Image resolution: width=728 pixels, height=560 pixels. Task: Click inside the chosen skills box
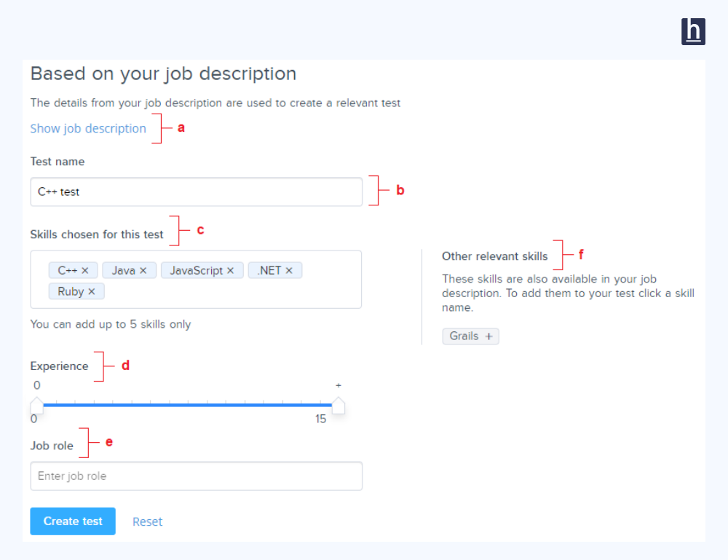click(196, 280)
